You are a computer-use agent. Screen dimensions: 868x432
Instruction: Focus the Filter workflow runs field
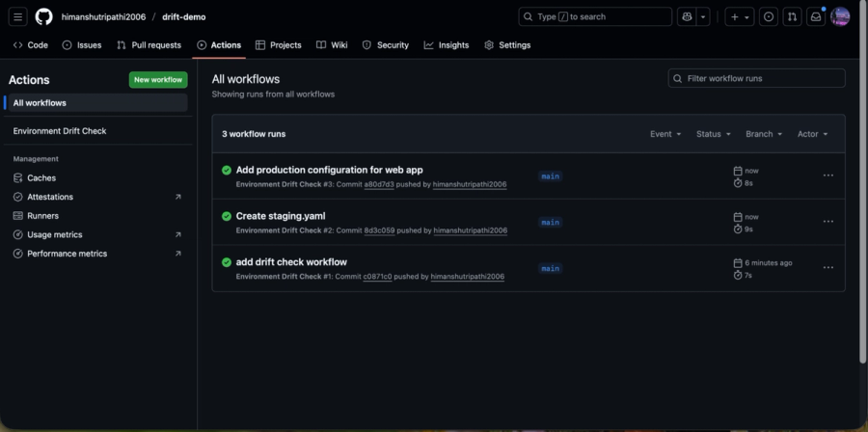coord(757,78)
